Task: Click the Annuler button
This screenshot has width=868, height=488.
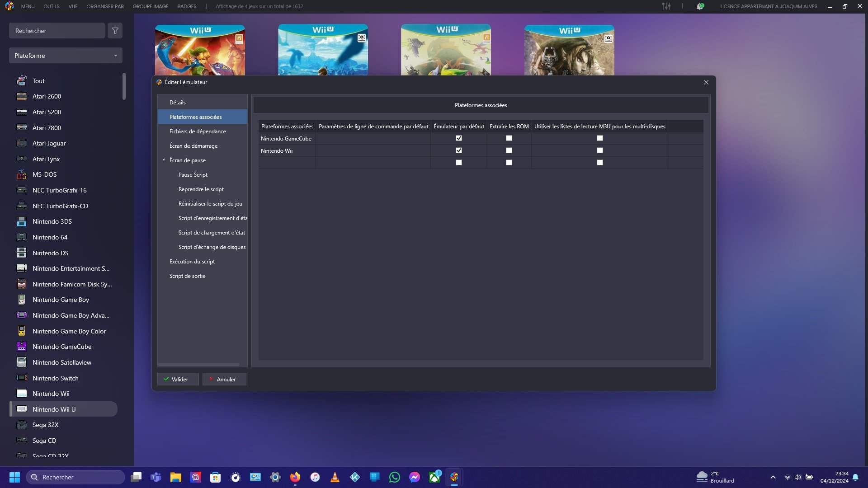Action: pos(224,379)
